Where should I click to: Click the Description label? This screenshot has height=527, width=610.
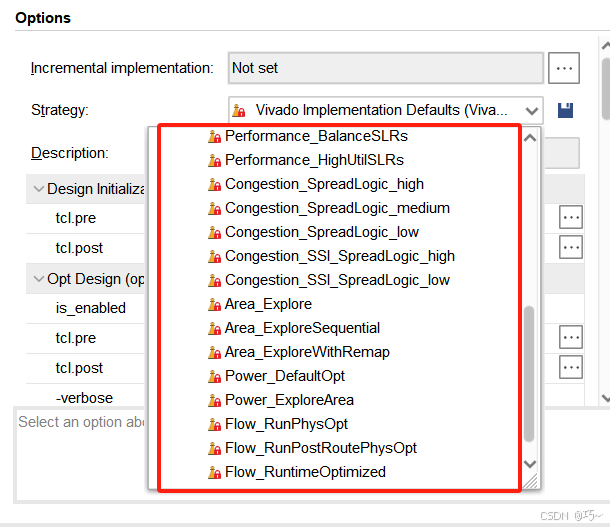click(x=70, y=153)
